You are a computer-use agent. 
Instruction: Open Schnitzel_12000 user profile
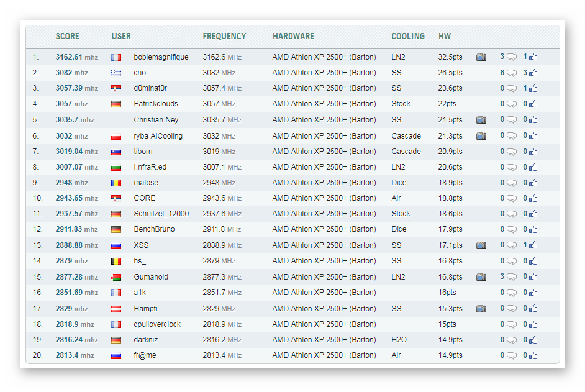tap(161, 214)
